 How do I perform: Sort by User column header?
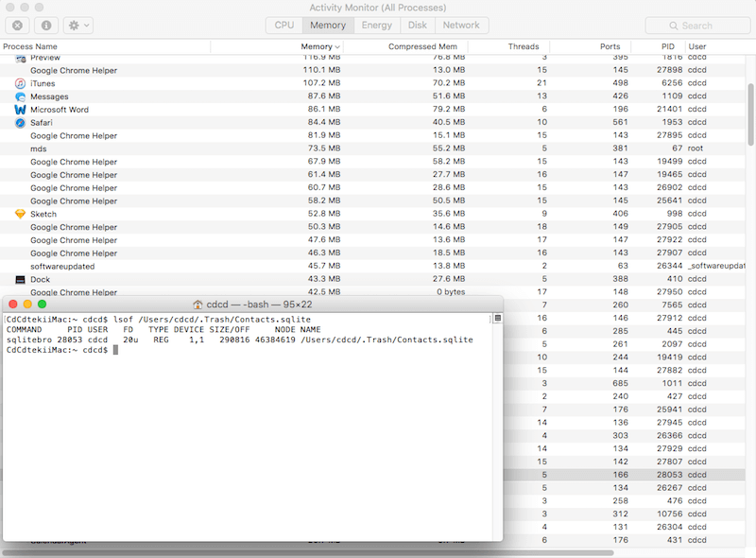pos(697,46)
